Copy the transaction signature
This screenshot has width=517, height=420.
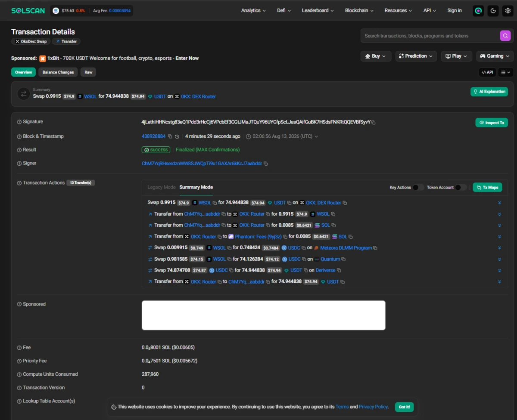click(374, 123)
